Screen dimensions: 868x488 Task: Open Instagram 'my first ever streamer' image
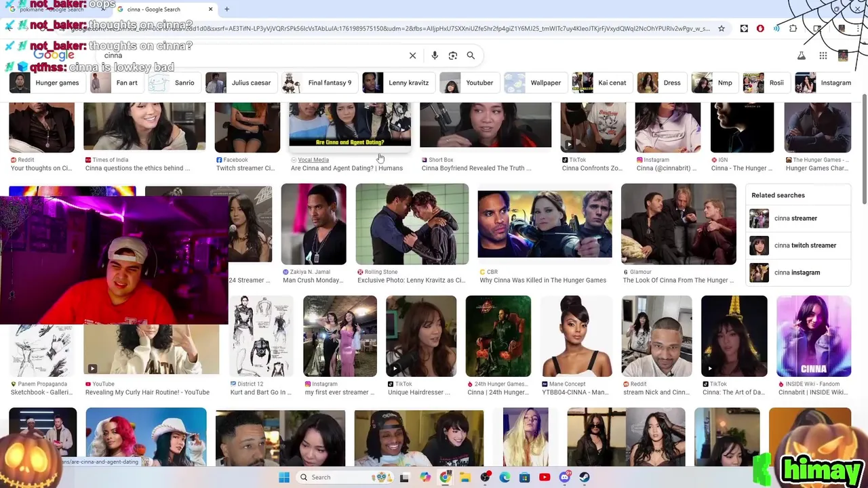(x=340, y=335)
